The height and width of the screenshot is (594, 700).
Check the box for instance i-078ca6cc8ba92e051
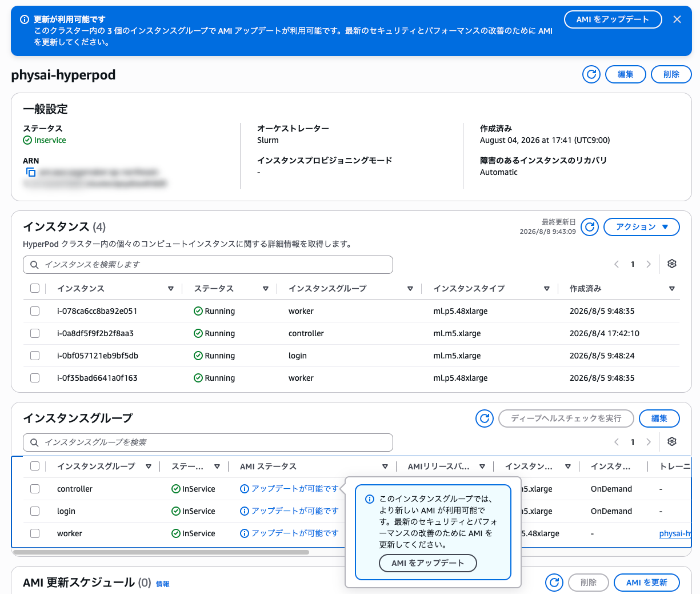[35, 311]
